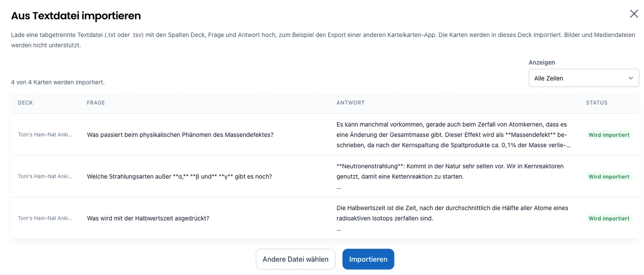The width and height of the screenshot is (644, 275).
Task: Click 'Wird importiert' status in Halbwertszeit row
Action: pos(609,219)
